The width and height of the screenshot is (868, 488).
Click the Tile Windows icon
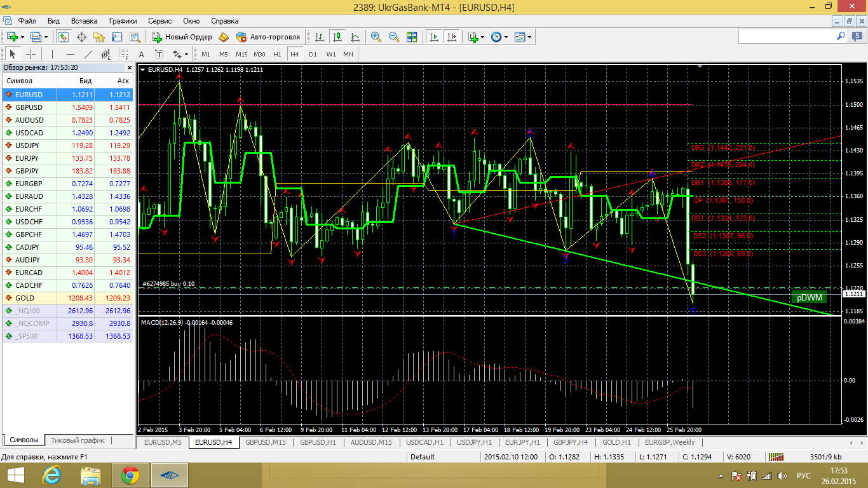click(411, 37)
